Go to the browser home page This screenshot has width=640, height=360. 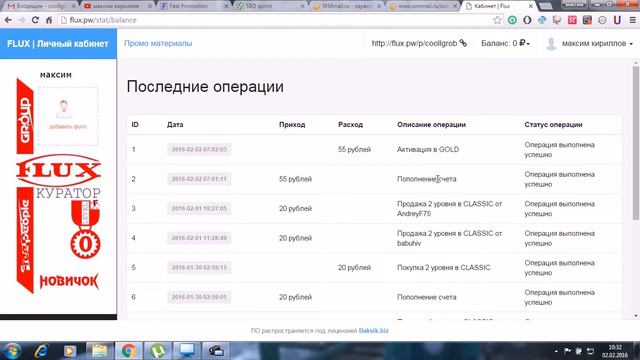tap(49, 20)
